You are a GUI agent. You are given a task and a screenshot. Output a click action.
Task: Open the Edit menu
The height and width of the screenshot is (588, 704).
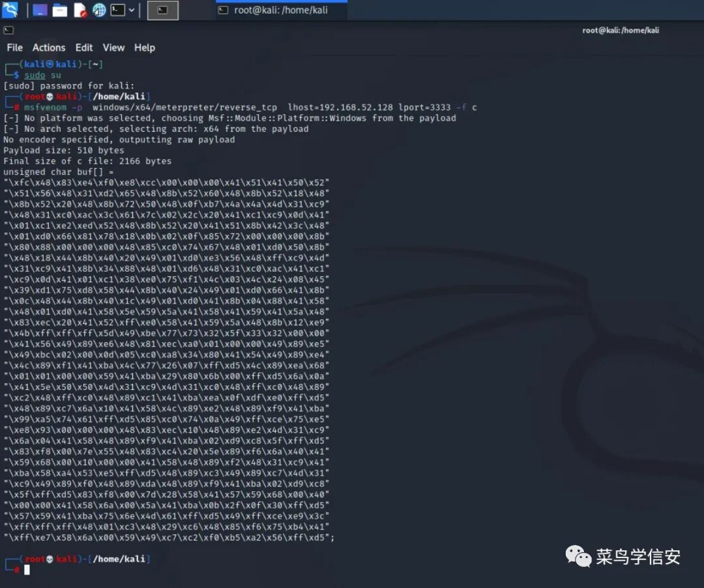[x=84, y=48]
